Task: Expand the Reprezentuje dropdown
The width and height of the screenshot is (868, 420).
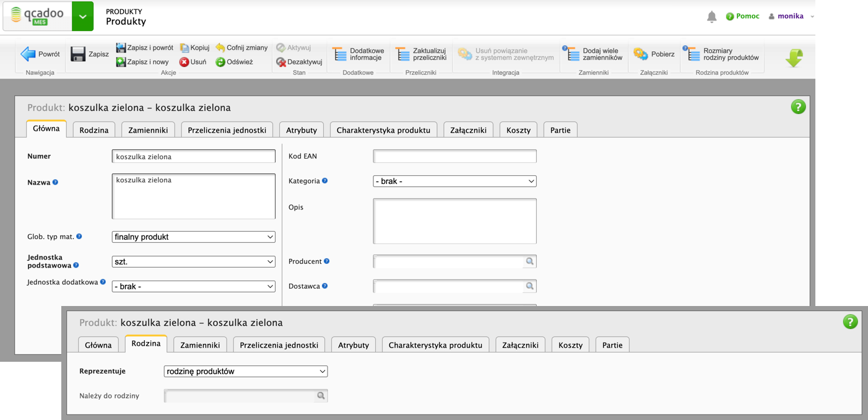Action: 245,372
